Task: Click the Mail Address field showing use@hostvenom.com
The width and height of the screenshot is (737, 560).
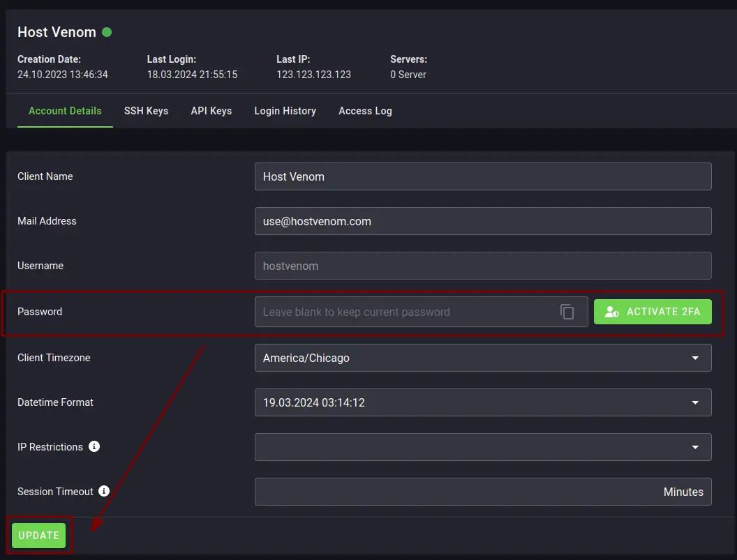Action: click(x=483, y=221)
